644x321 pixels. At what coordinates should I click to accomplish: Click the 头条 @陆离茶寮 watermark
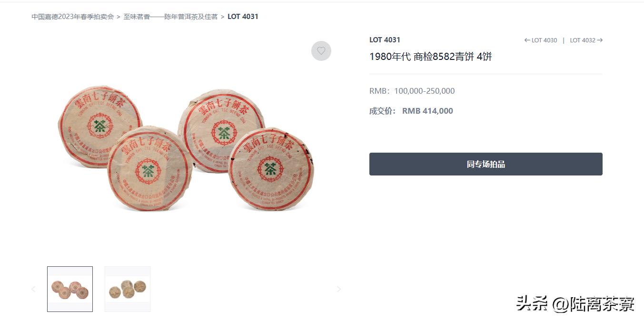[575, 303]
